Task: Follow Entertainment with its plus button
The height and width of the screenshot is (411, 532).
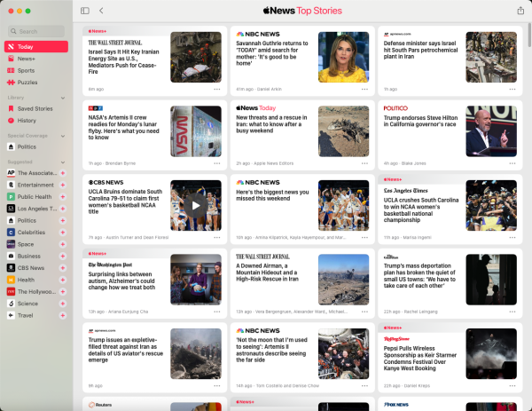Action: (x=63, y=185)
